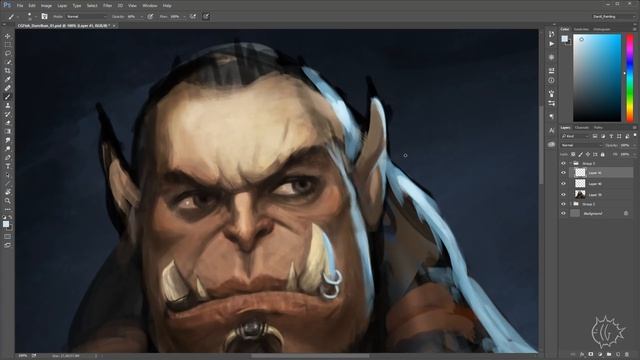Viewport: 640px width, 360px height.
Task: Open the Actions panel play icon
Action: pos(551,44)
